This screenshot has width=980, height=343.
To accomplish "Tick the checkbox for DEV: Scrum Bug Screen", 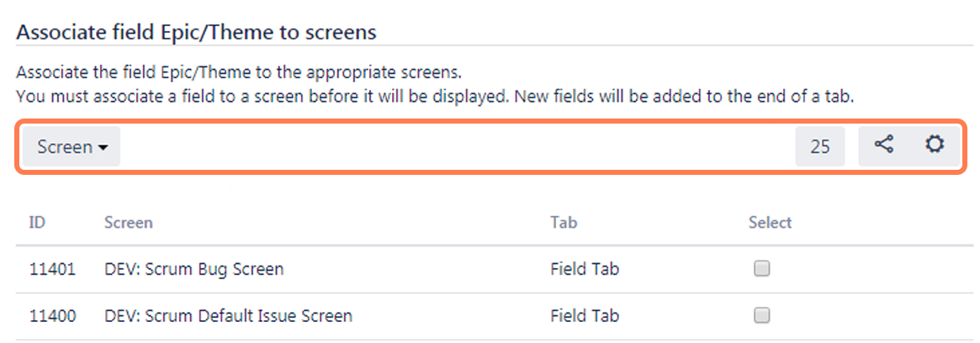I will pos(762,269).
